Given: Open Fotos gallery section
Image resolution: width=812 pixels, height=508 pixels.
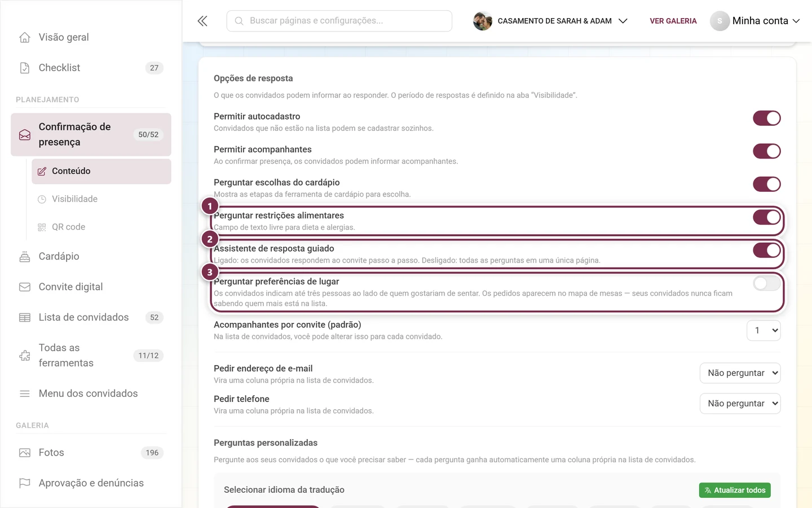Looking at the screenshot, I should tap(91, 453).
